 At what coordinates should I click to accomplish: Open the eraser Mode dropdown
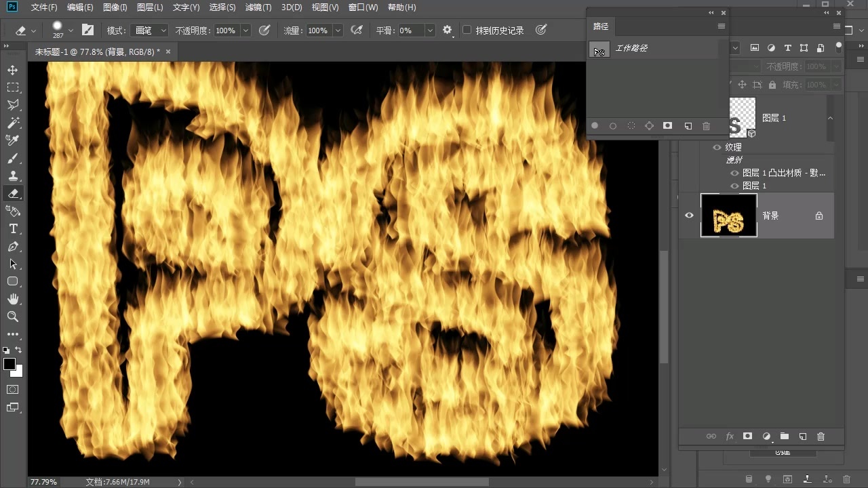(x=150, y=30)
